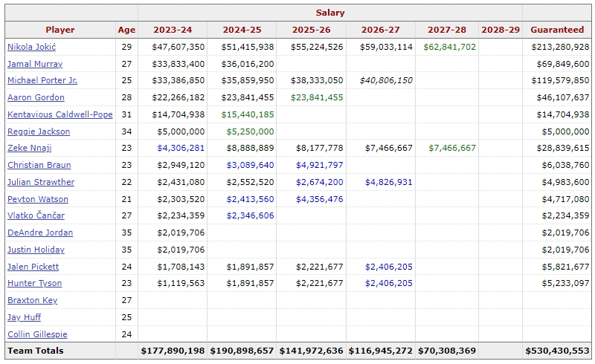Open Zeke Nnaji player page
Screen dimensions: 595x364
pyautogui.click(x=30, y=148)
